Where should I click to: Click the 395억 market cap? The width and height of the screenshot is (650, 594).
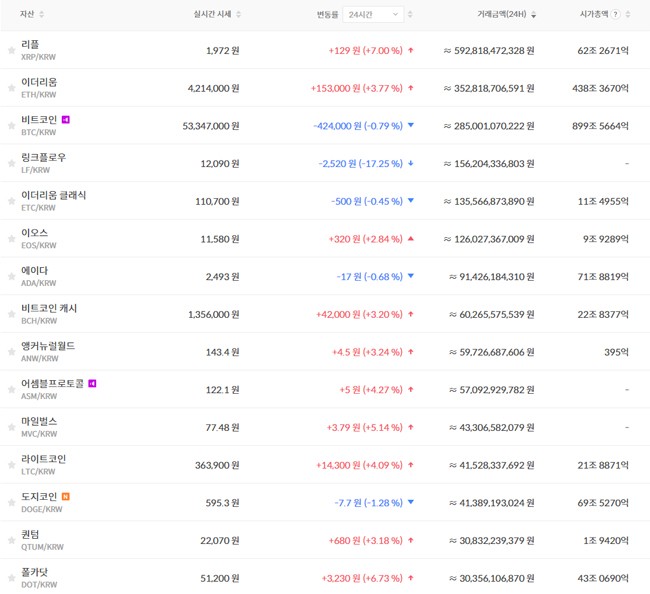tap(616, 352)
